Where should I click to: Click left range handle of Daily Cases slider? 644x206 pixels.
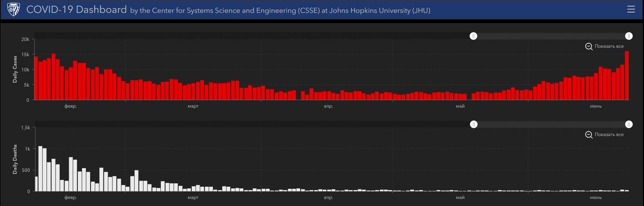tap(473, 36)
